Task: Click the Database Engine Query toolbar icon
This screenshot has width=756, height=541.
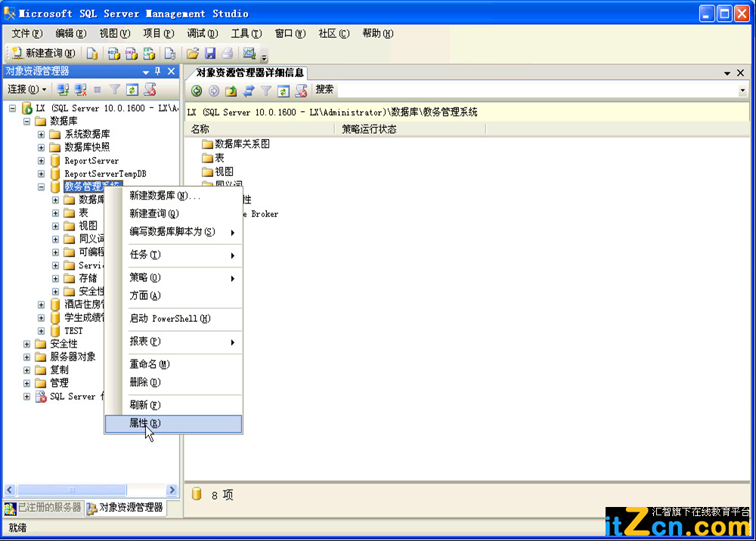Action: [91, 54]
